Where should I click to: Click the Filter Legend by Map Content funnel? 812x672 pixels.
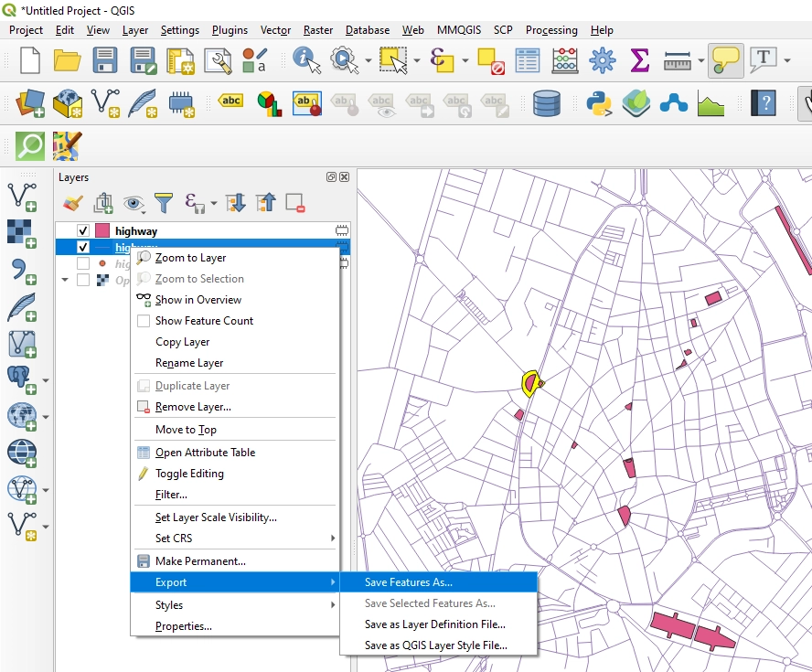coord(164,203)
